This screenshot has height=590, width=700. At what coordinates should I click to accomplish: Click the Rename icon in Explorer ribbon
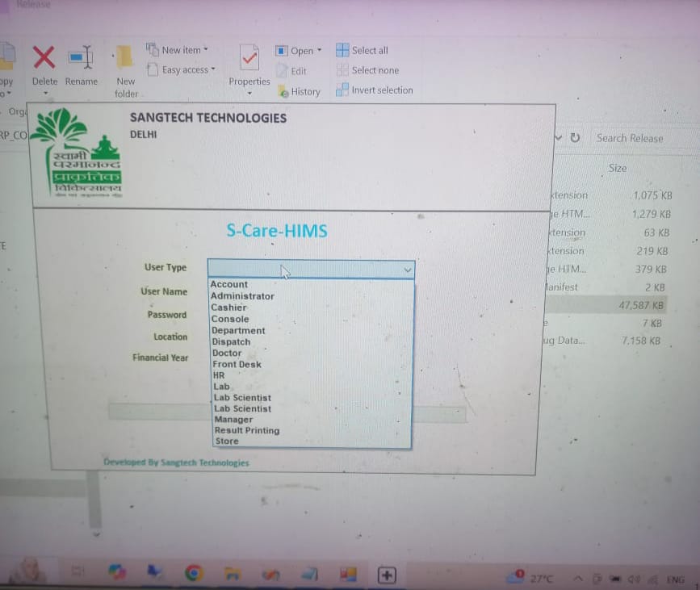click(x=81, y=57)
